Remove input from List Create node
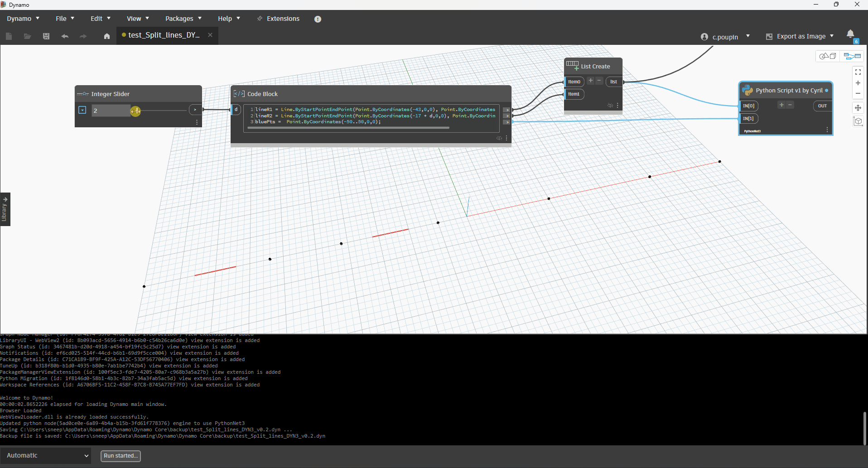868x468 pixels. 599,81
